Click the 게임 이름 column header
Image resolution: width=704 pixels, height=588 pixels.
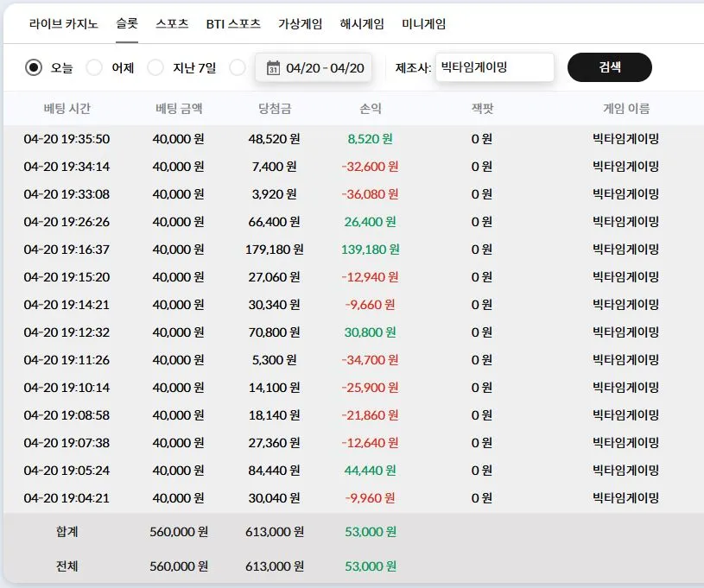click(x=626, y=108)
